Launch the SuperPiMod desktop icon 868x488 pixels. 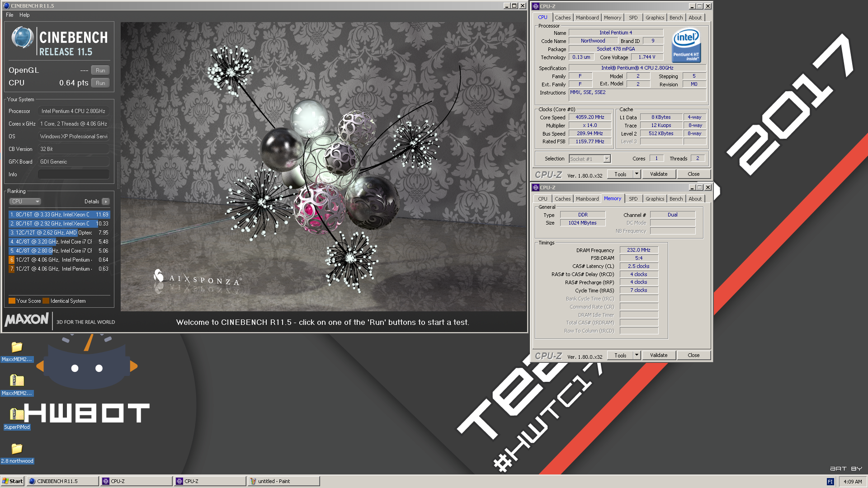(17, 414)
